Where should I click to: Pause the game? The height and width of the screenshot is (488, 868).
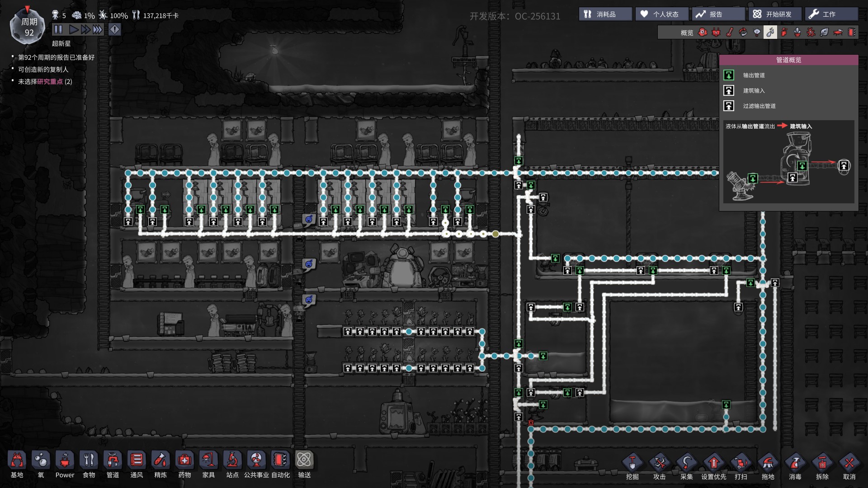[58, 30]
